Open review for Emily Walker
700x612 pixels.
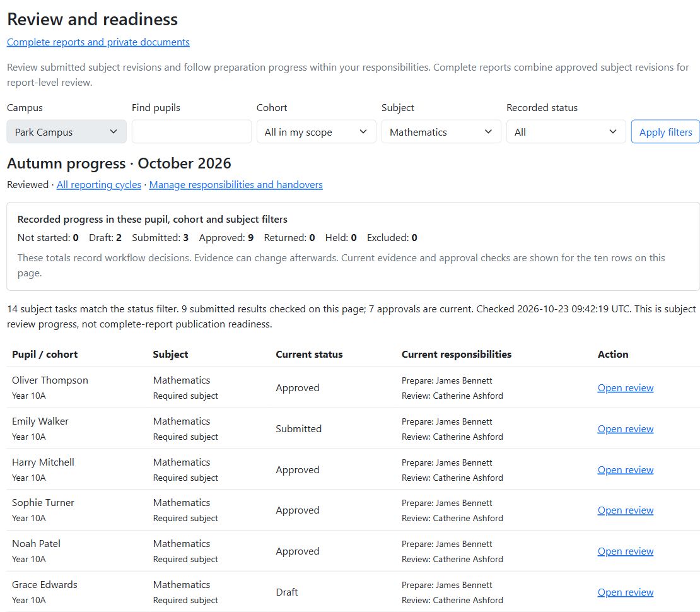coord(626,429)
